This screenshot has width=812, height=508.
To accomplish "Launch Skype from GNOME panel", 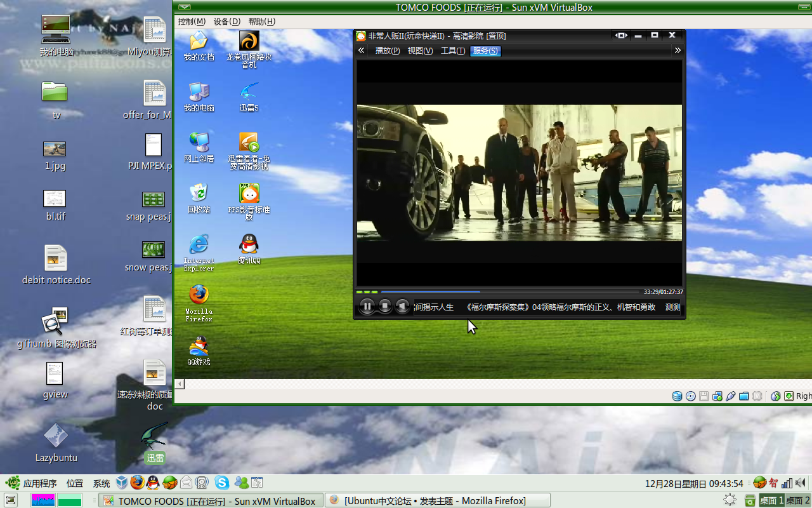I will click(x=221, y=483).
